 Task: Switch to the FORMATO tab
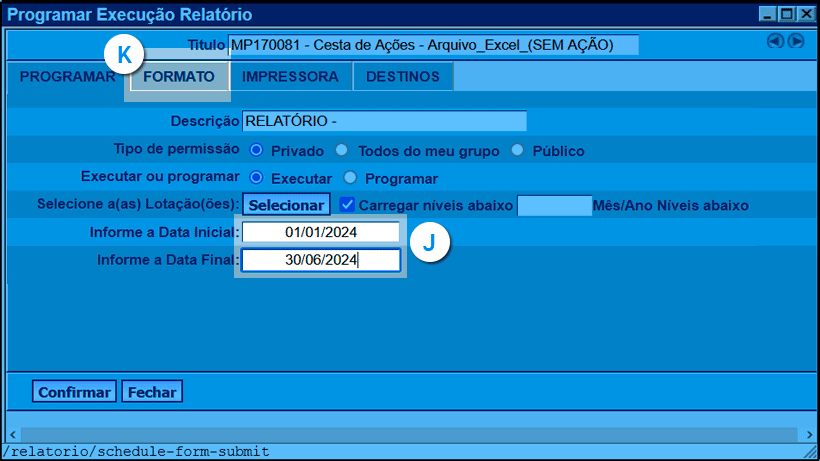click(179, 76)
